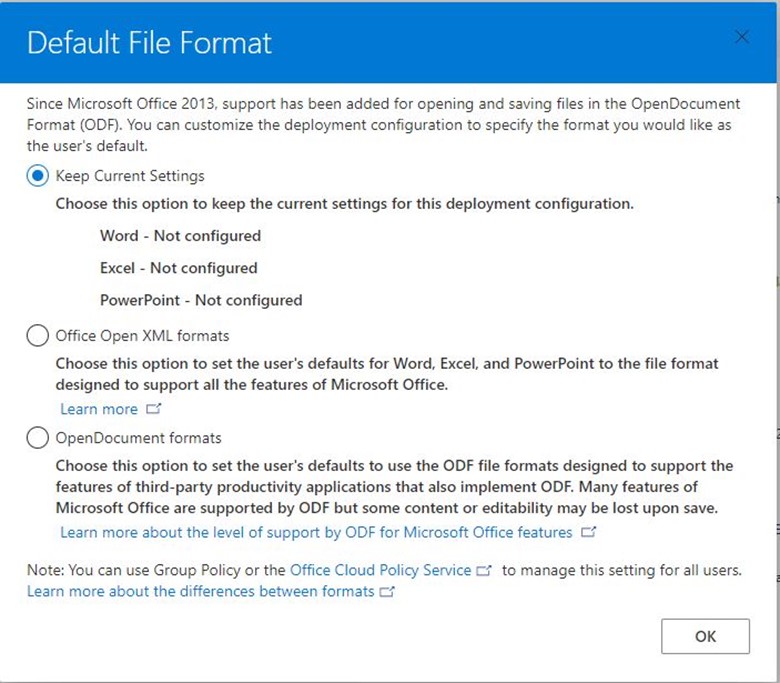Open the Learn more link under Office Open XML
Image resolution: width=780 pixels, height=683 pixels.
tap(99, 409)
